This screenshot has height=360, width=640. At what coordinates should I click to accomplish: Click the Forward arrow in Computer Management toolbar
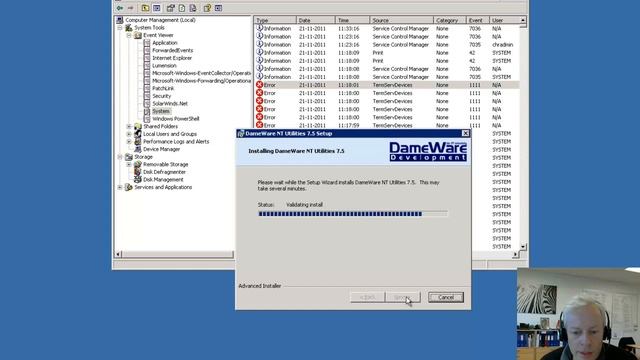click(x=131, y=8)
